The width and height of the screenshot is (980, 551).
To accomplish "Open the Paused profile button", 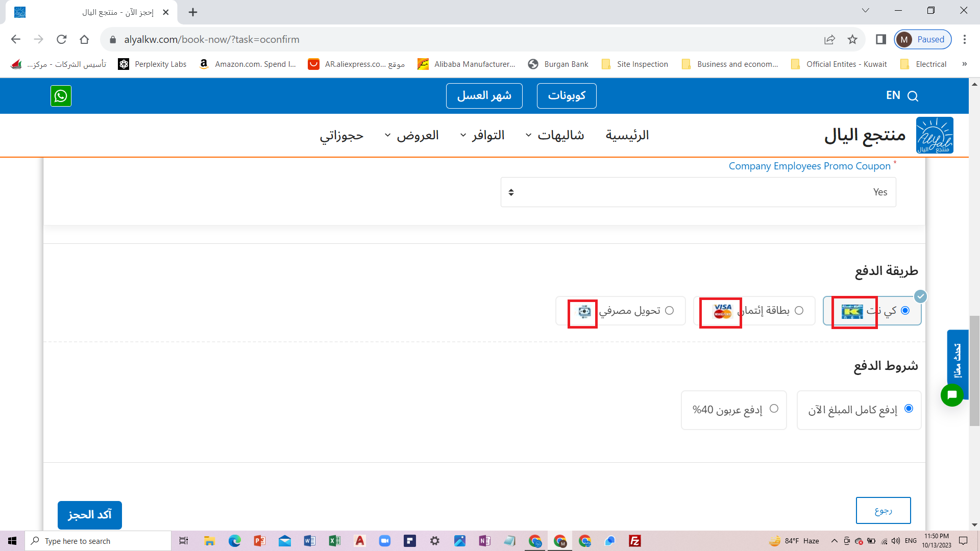I will (x=923, y=39).
